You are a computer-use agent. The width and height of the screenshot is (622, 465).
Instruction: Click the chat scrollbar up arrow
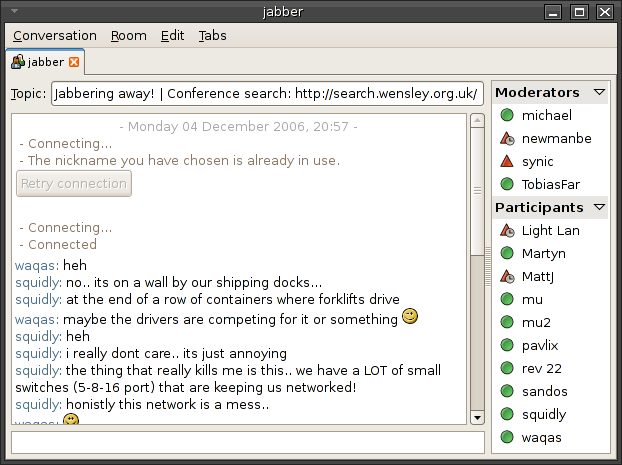477,120
